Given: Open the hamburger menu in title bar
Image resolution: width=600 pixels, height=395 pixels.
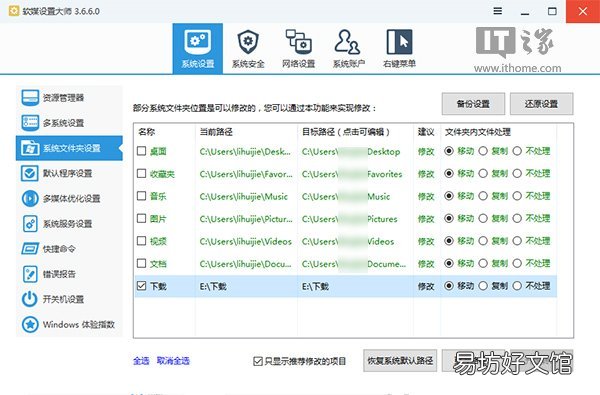Looking at the screenshot, I should [x=497, y=11].
